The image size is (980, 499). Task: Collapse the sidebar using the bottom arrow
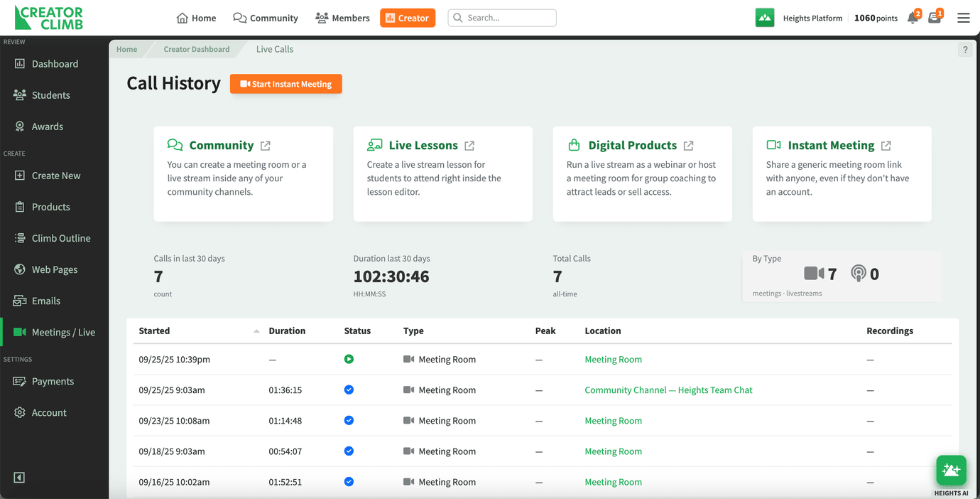[18, 478]
